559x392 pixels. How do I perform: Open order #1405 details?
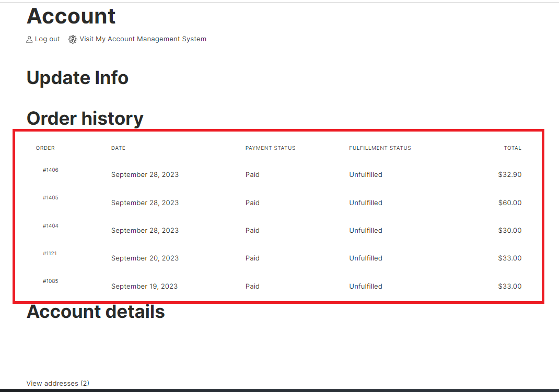[x=50, y=197]
